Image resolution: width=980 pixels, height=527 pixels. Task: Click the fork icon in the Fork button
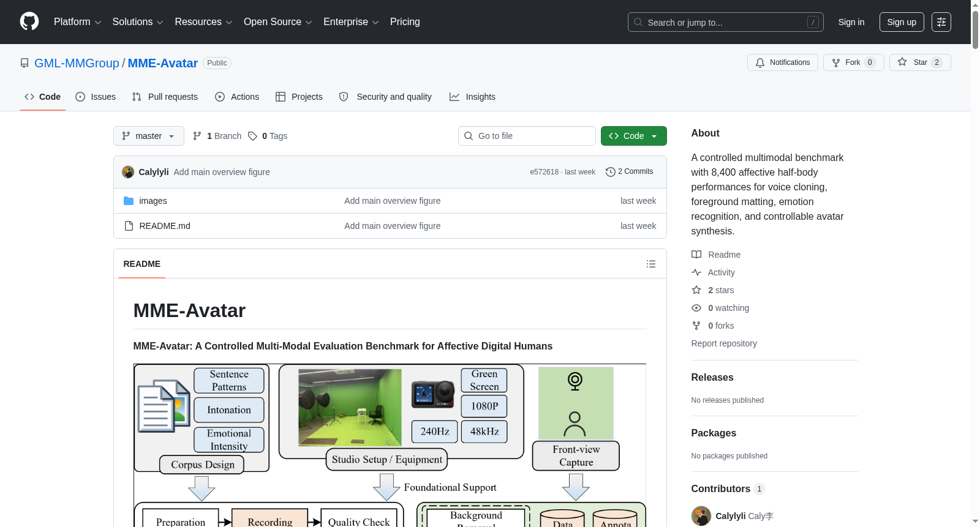(x=836, y=62)
